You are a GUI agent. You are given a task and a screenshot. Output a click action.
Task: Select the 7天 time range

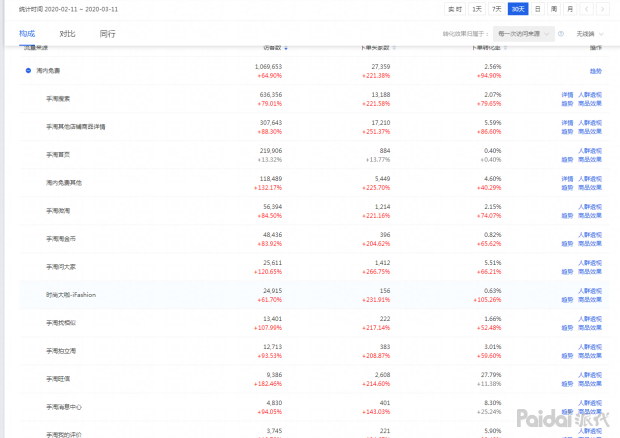coord(497,9)
